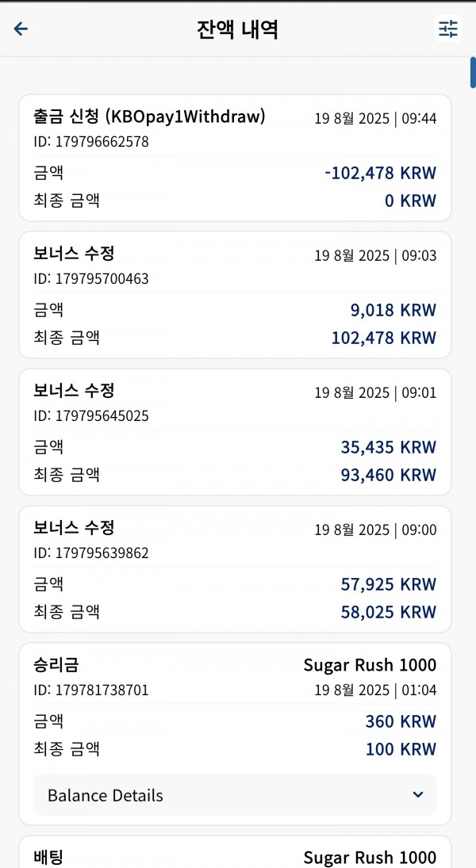The image size is (476, 868).
Task: Click the 9,018 KRW amount
Action: point(393,310)
